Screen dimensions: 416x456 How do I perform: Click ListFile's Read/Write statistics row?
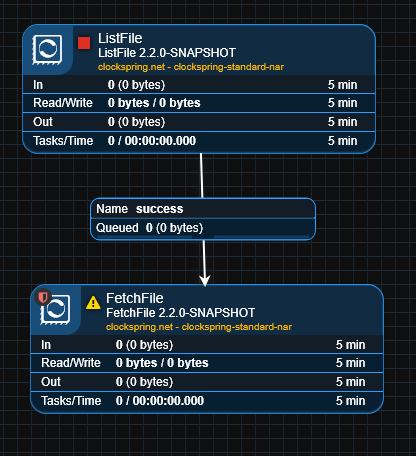[x=199, y=103]
